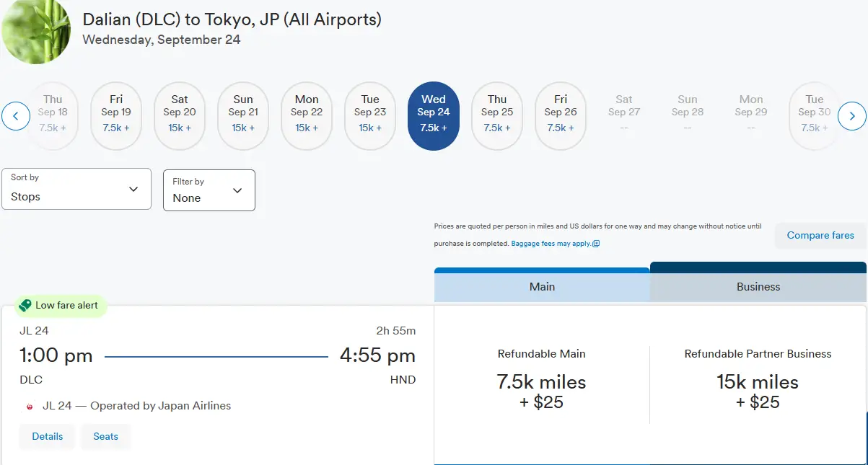Click the external link icon beside Baggage fees

596,244
